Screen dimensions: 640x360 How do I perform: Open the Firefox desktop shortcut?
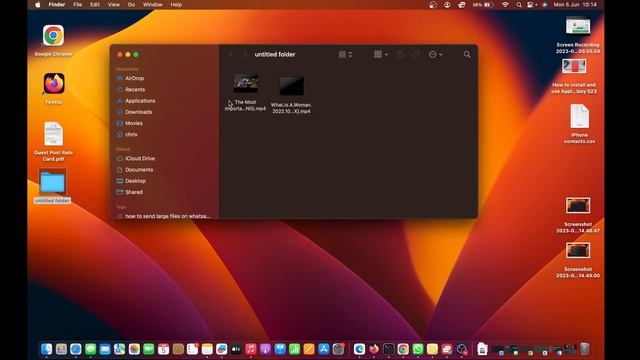(x=54, y=84)
